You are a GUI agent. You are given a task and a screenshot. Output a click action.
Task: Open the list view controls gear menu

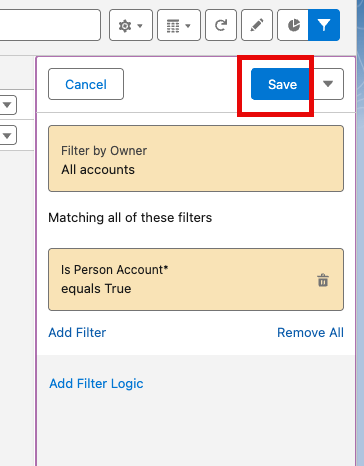click(131, 25)
